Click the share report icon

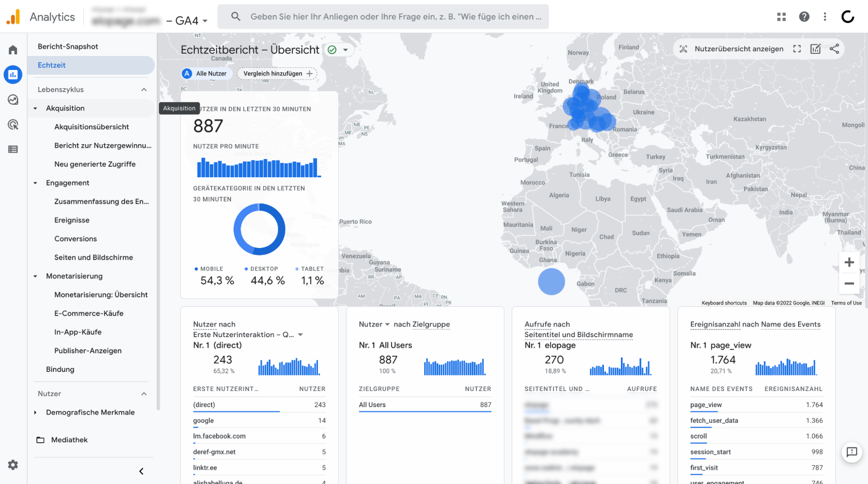tap(834, 49)
